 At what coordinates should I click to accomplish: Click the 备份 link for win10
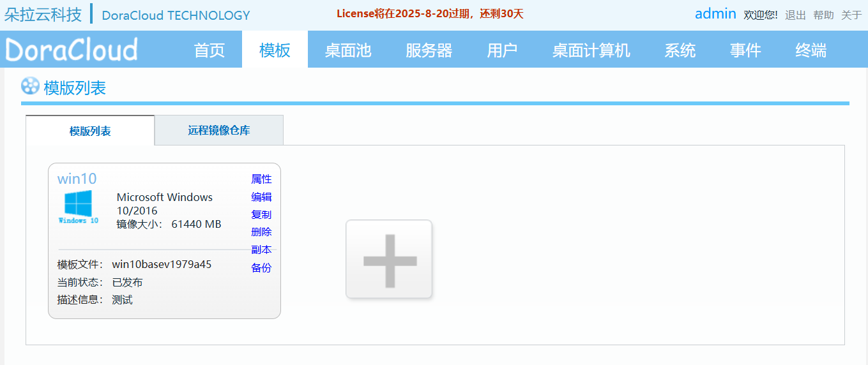[261, 267]
